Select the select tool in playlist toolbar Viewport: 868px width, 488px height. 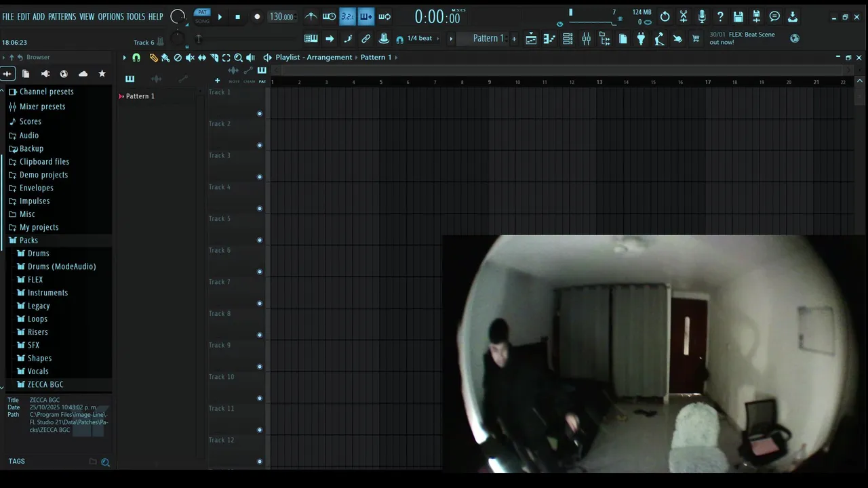click(226, 58)
